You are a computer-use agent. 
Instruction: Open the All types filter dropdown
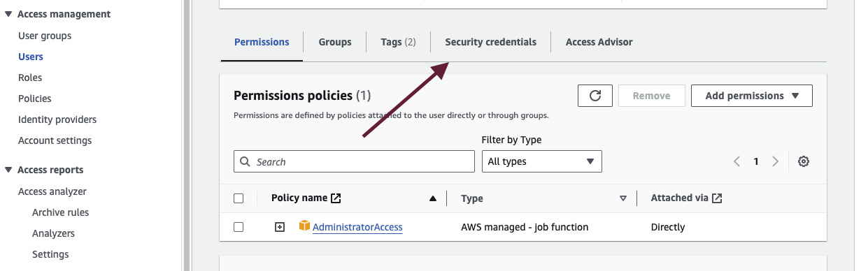point(542,161)
